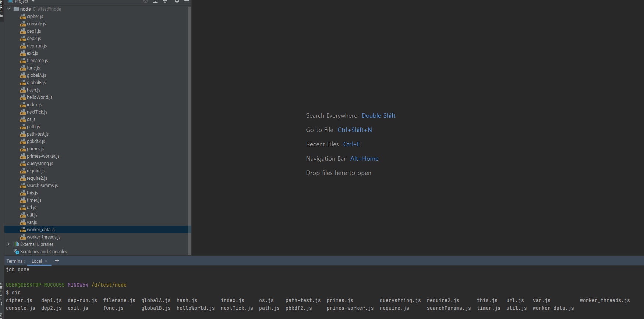Image resolution: width=644 pixels, height=319 pixels.
Task: Select dep2.js in project tree
Action: [34, 39]
